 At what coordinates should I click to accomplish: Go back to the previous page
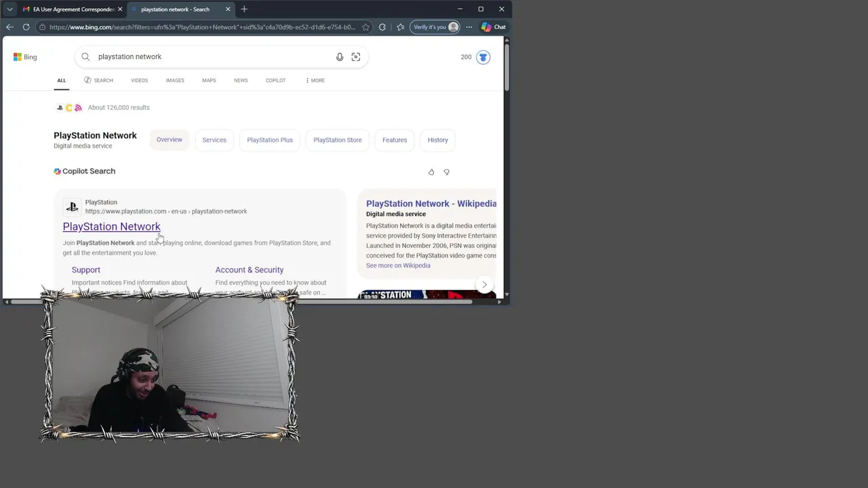pyautogui.click(x=9, y=27)
